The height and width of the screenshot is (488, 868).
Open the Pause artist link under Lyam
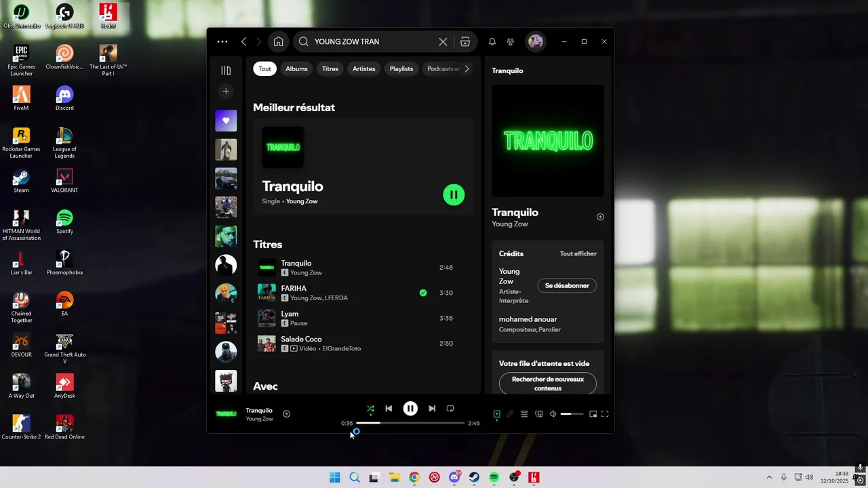pos(298,323)
